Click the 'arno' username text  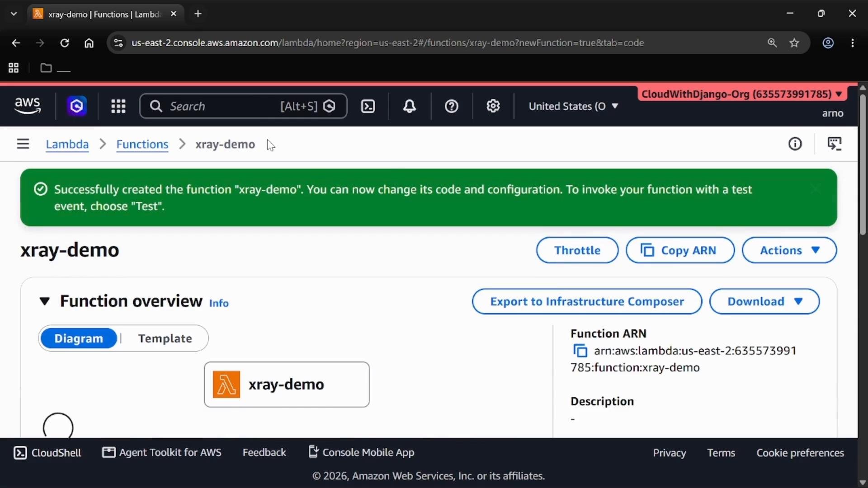[833, 113]
